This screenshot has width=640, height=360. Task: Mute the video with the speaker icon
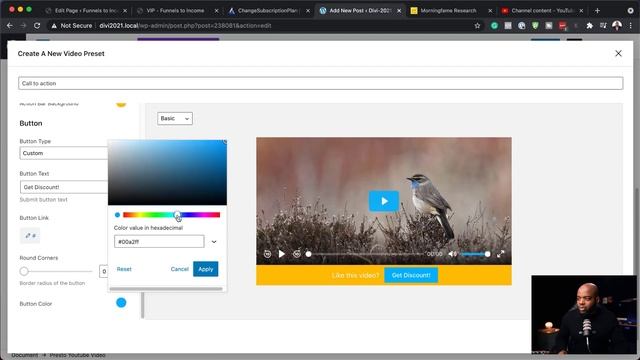tap(452, 254)
